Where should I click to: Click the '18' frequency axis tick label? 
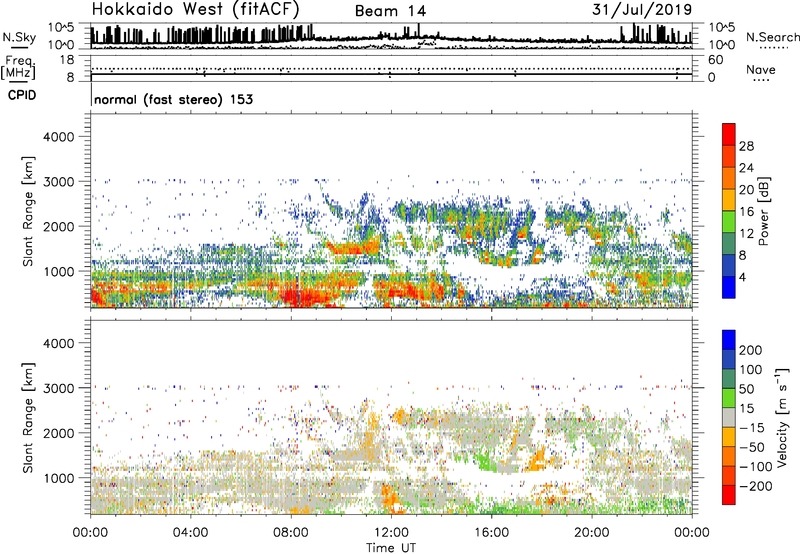[x=67, y=60]
